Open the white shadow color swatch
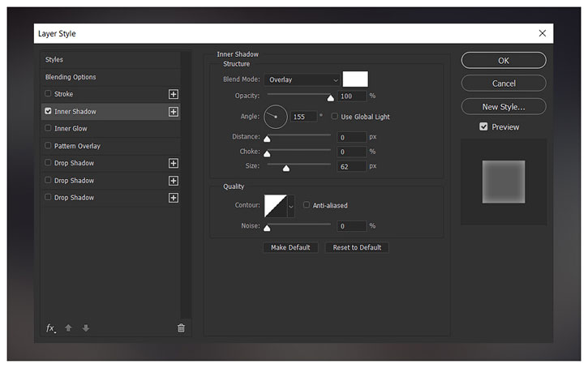 355,79
